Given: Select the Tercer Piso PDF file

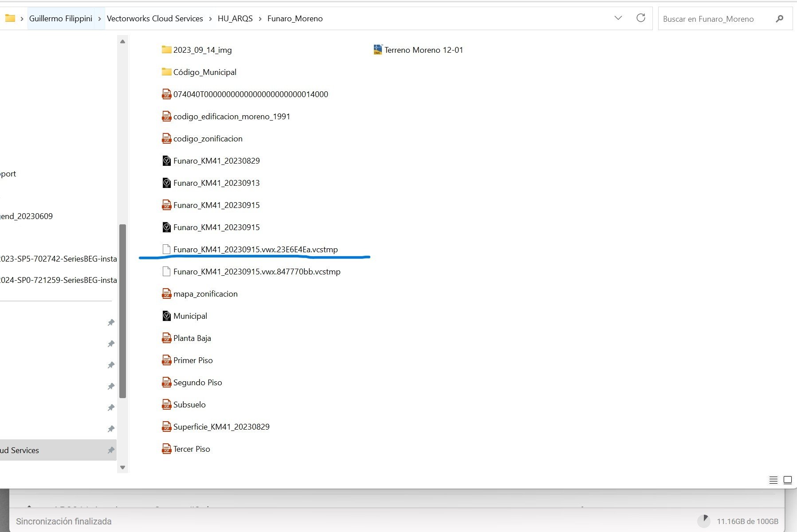Looking at the screenshot, I should point(191,449).
